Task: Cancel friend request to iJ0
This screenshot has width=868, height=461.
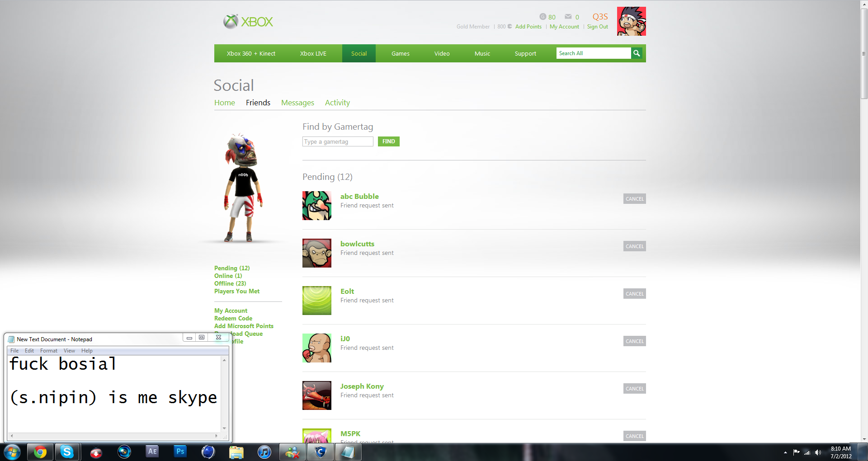Action: point(635,341)
